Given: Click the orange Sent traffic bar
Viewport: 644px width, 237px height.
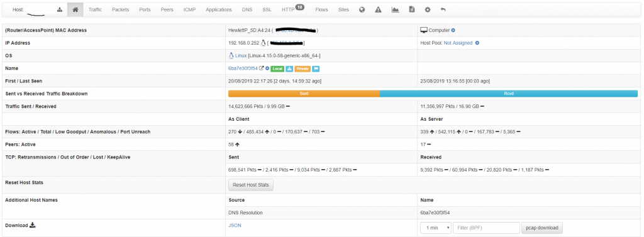Looking at the screenshot, I should pyautogui.click(x=304, y=94).
